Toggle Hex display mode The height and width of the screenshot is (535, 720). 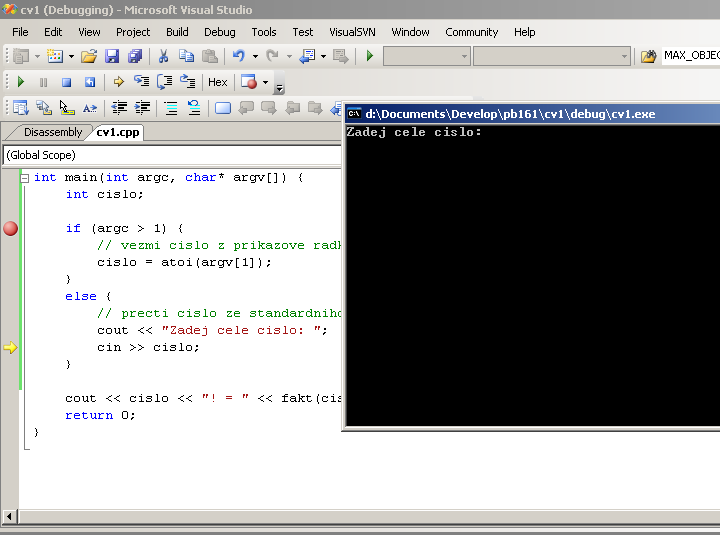click(x=218, y=82)
